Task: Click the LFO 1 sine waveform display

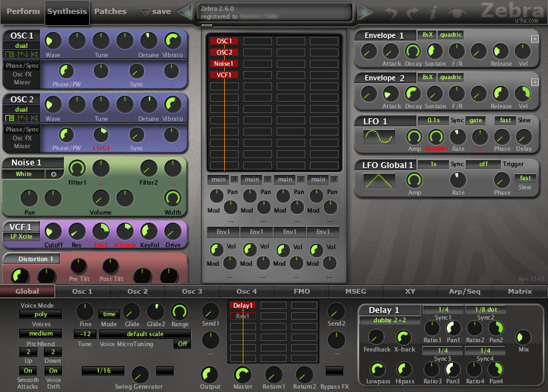Action: 379,137
